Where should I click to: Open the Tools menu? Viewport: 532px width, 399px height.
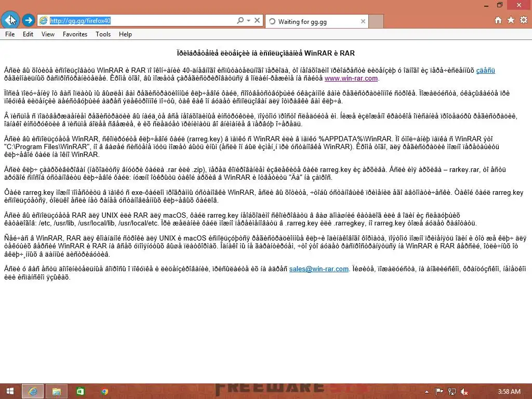(103, 34)
